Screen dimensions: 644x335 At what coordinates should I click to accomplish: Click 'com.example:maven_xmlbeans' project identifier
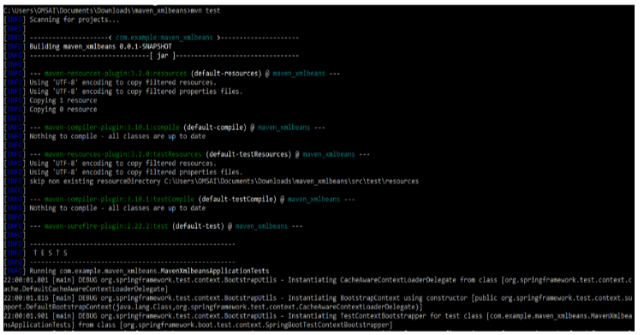click(164, 38)
